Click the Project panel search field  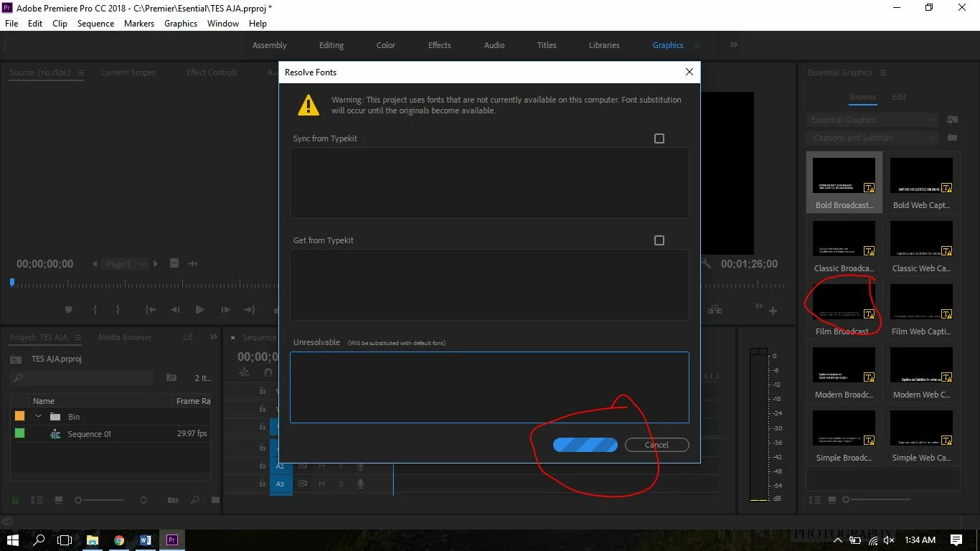[82, 377]
